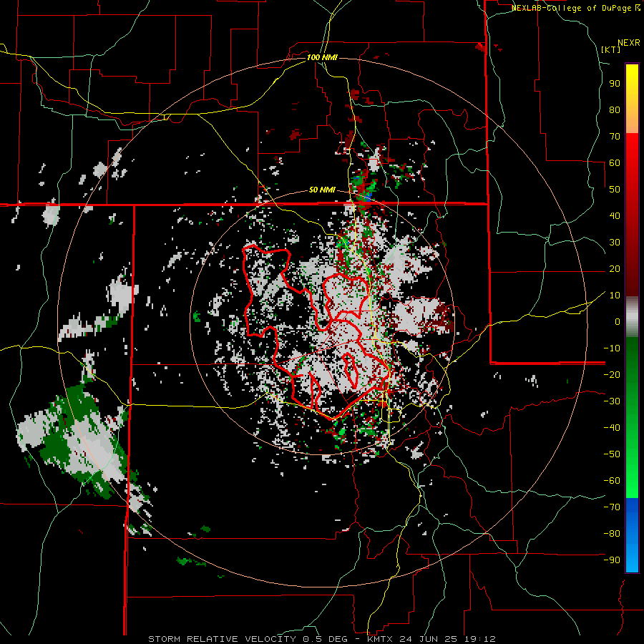Select the 60 value on the velocity scale
Image resolution: width=644 pixels, height=644 pixels.
click(x=615, y=162)
